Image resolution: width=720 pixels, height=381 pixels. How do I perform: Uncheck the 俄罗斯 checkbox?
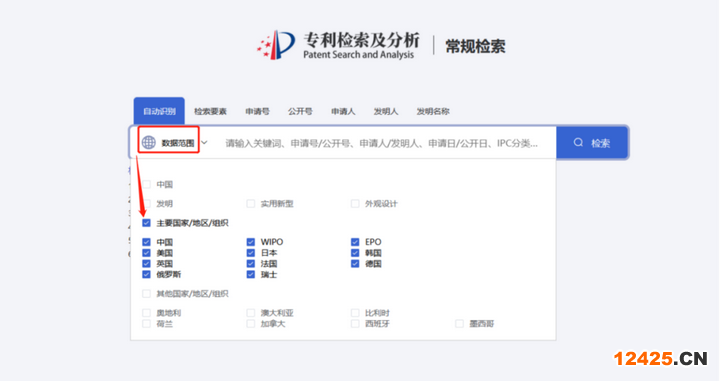tap(146, 275)
